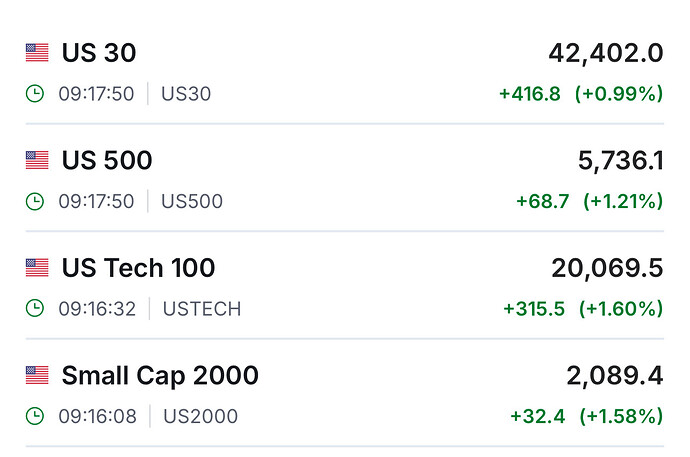
Task: Click the +315.5 (+1.60%) change
Action: point(583,309)
